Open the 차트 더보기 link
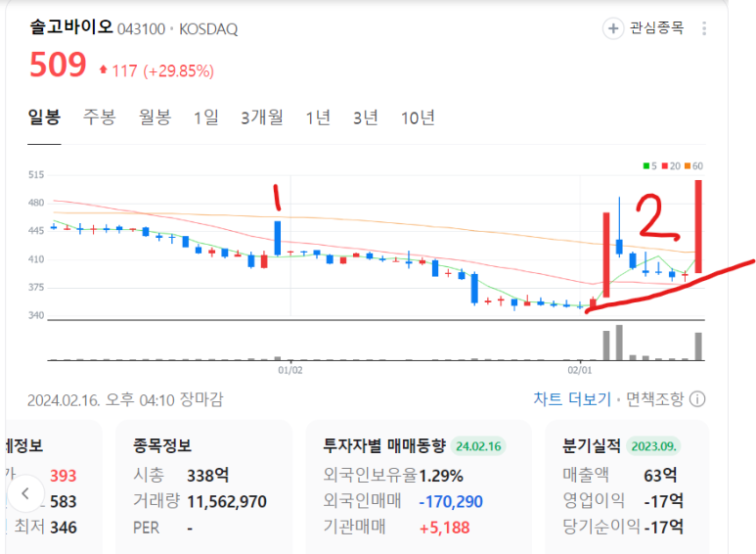The image size is (756, 554). 572,399
